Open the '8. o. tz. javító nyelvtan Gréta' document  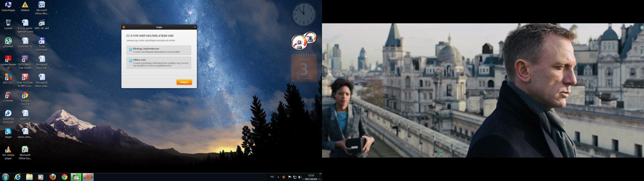click(x=25, y=26)
